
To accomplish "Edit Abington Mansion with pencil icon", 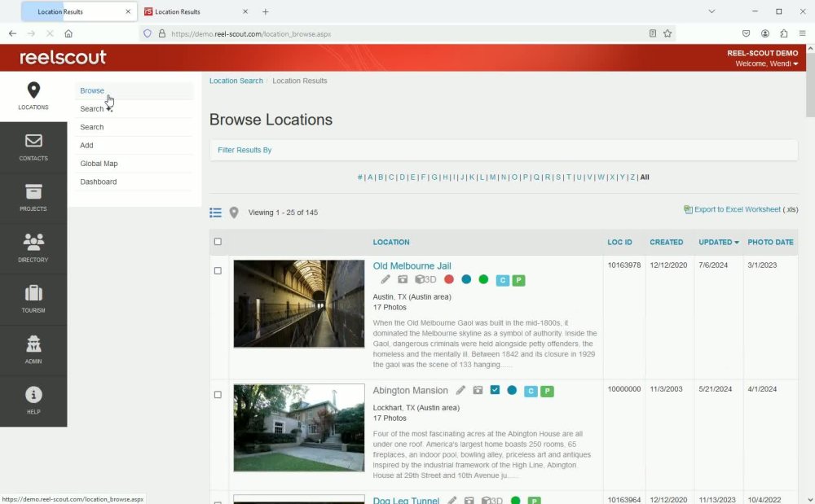I will tap(460, 390).
